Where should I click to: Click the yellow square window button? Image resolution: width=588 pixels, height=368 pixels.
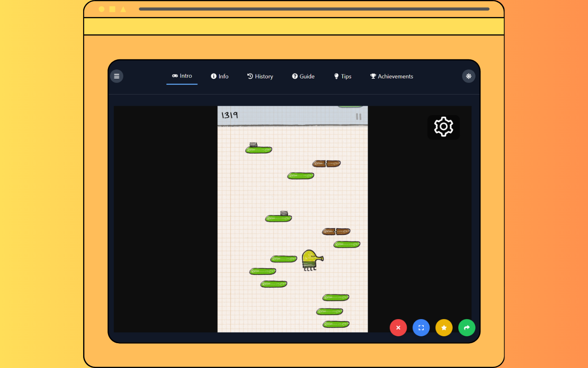click(x=113, y=9)
